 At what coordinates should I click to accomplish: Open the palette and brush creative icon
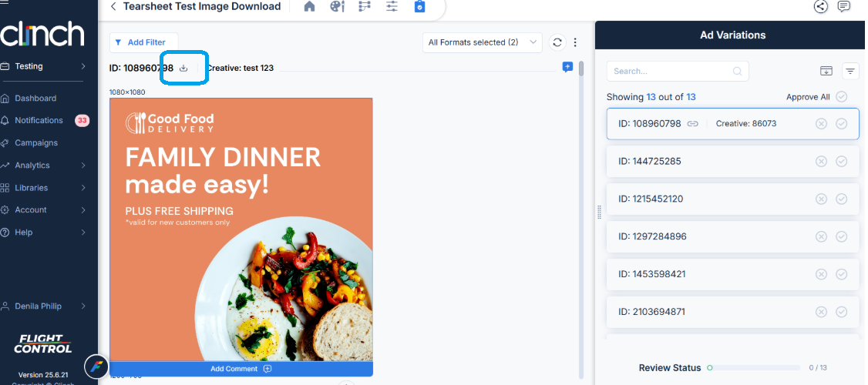click(337, 7)
